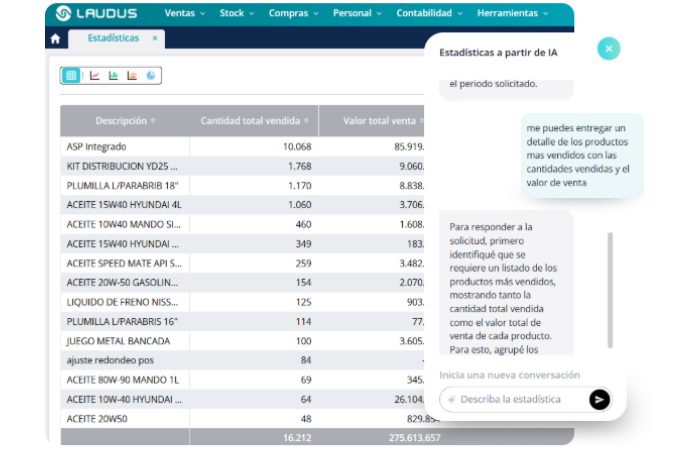Close the Estadísticas tab
The width and height of the screenshot is (700, 450).
[155, 38]
